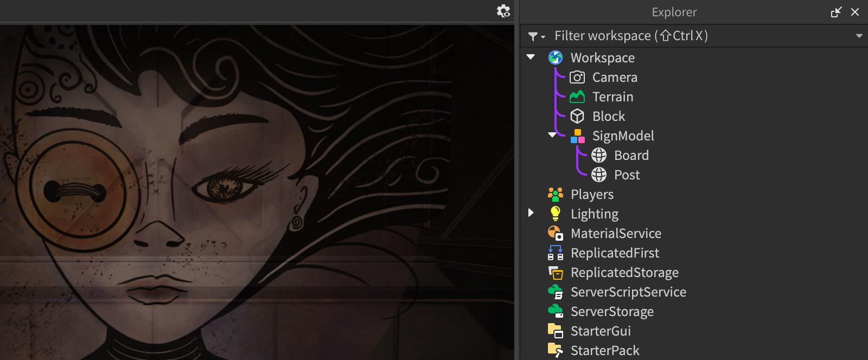Select the Terrain item
This screenshot has width=868, height=360.
[x=612, y=97]
